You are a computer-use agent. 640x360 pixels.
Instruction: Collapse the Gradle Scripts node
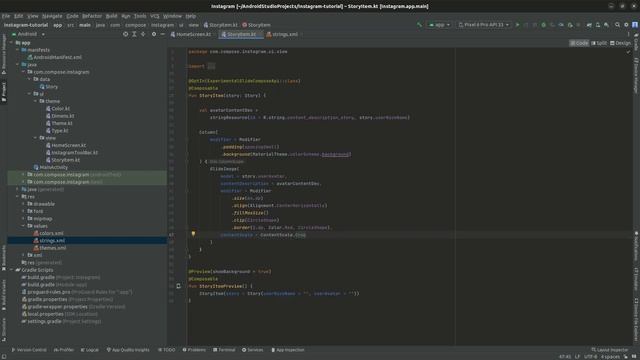tap(11, 270)
